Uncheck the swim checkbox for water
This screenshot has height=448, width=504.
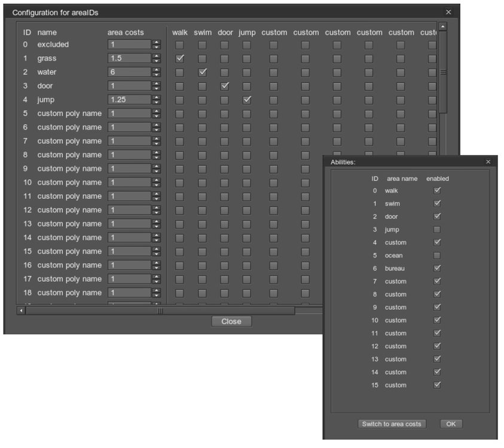click(x=203, y=72)
